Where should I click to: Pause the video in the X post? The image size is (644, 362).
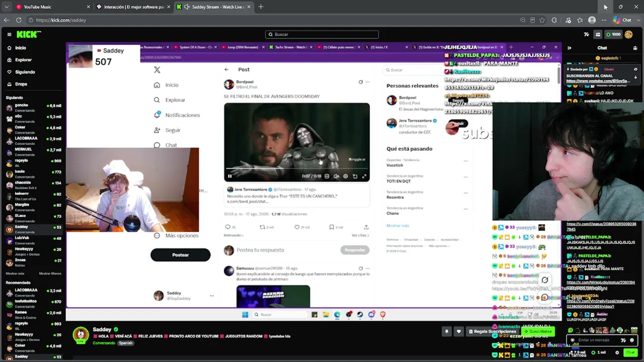pos(229,176)
